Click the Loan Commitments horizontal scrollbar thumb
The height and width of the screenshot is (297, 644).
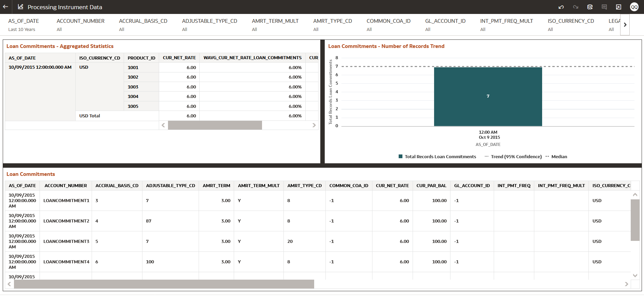164,284
